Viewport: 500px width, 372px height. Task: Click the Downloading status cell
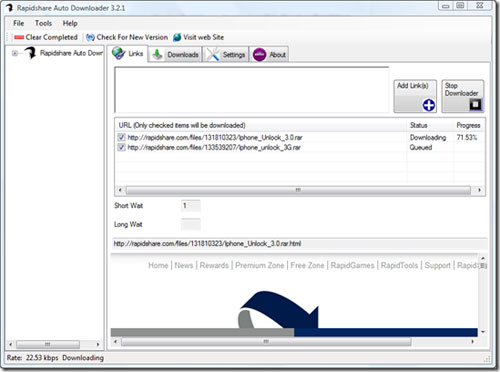[x=428, y=137]
